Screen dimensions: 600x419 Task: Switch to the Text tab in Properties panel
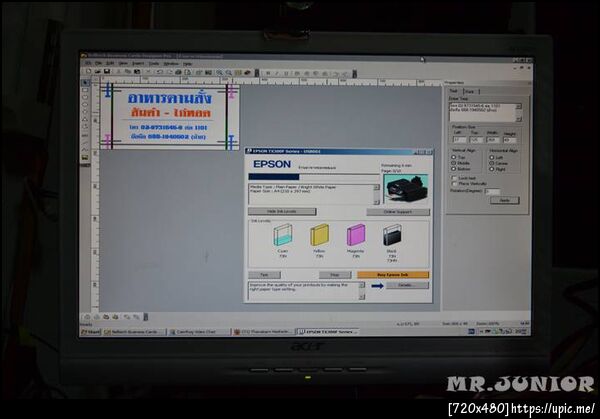tap(454, 91)
